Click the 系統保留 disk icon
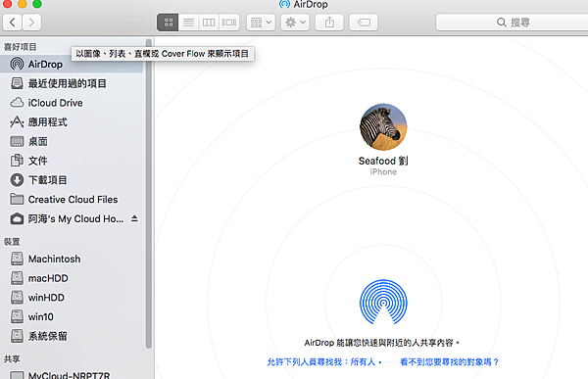Screen dimensions: 588x379 (17, 336)
